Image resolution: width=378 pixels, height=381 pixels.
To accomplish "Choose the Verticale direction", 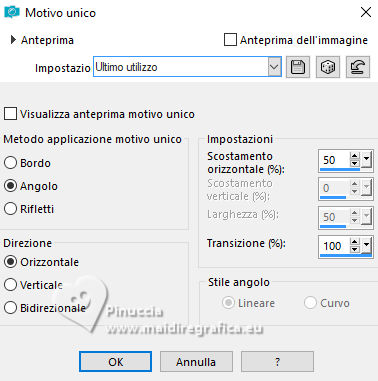I will [x=10, y=285].
